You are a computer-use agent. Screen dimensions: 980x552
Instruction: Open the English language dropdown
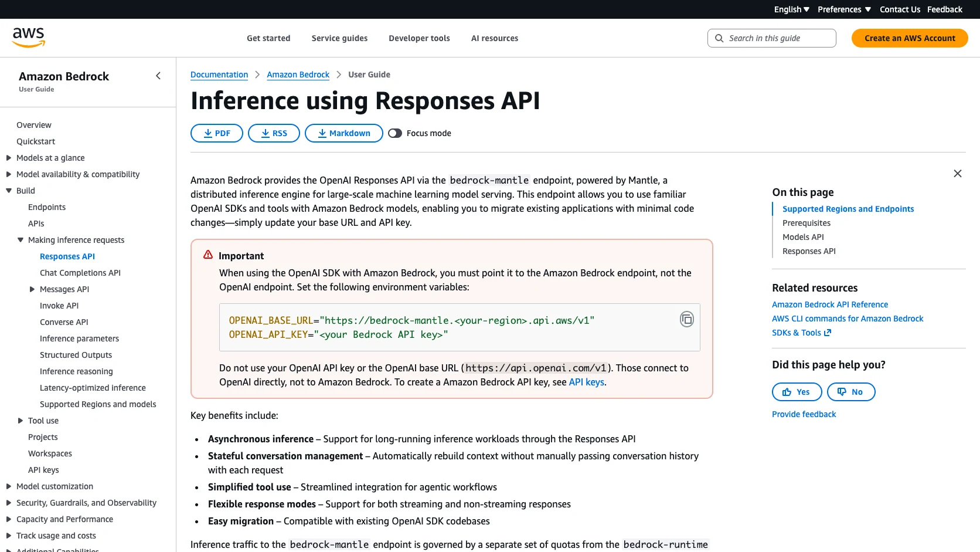791,9
